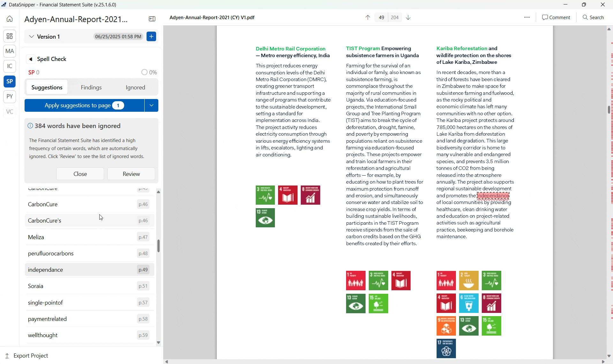The image size is (613, 364).
Task: Switch to the IC module
Action: [x=10, y=66]
